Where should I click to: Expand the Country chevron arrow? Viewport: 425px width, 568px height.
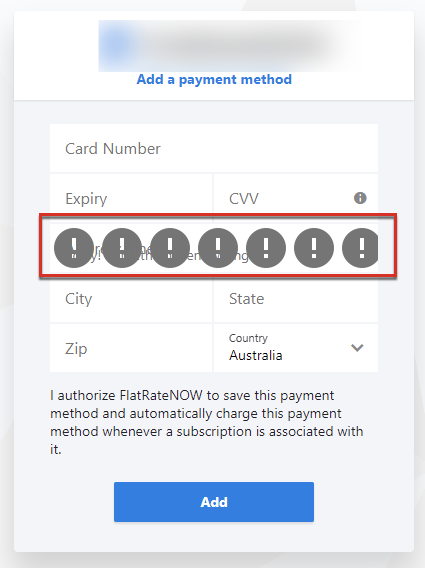click(x=357, y=348)
